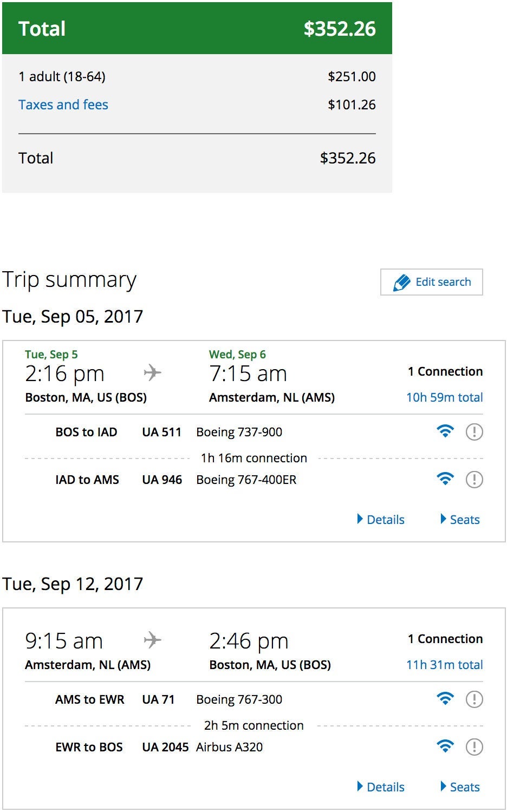This screenshot has width=507, height=812.
Task: Click the alert info icon for EWR to BOS
Action: click(x=474, y=747)
